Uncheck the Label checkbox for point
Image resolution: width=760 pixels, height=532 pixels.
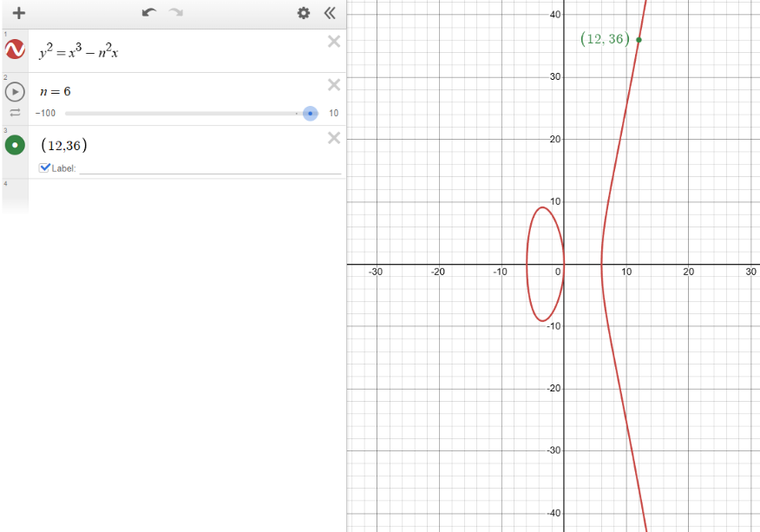(x=44, y=167)
